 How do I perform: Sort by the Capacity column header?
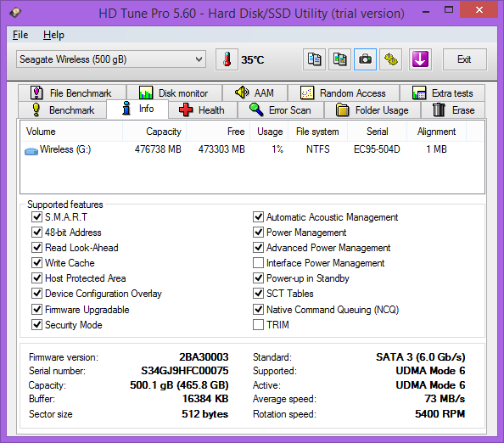154,132
